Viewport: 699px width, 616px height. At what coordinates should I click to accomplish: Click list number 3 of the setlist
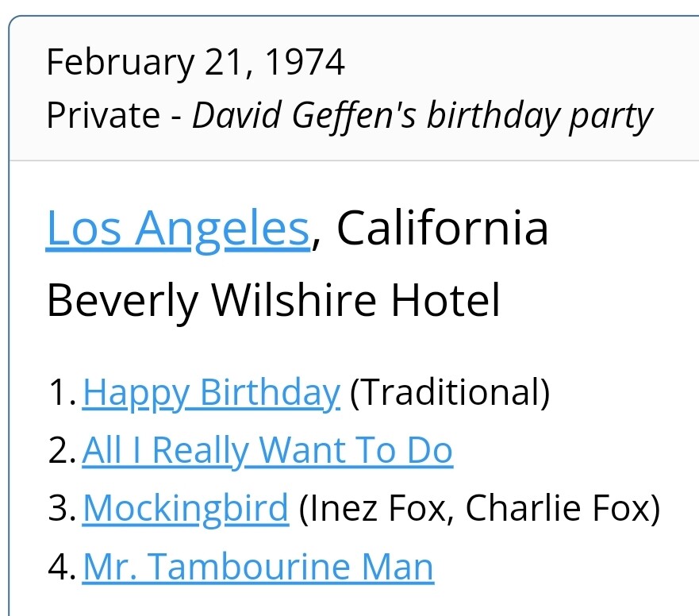coord(62,507)
